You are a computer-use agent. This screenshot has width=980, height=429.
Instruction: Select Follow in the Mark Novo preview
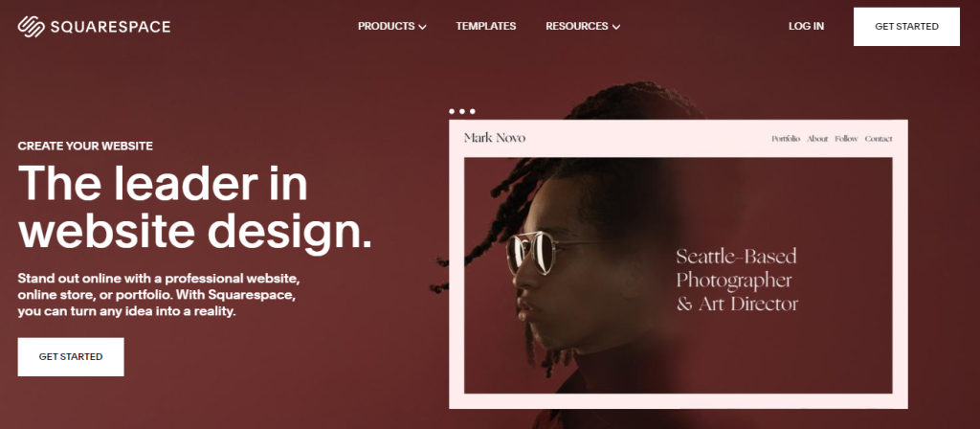(846, 139)
